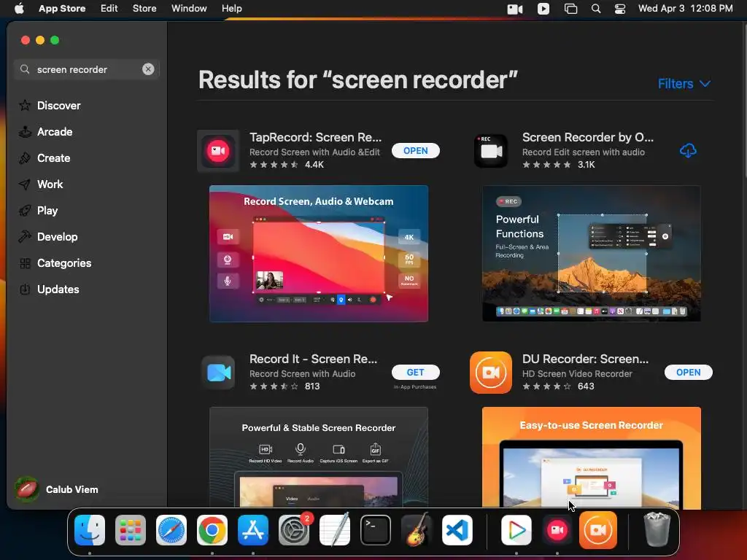Viewport: 747px width, 560px height.
Task: Open the Help menu
Action: point(231,9)
